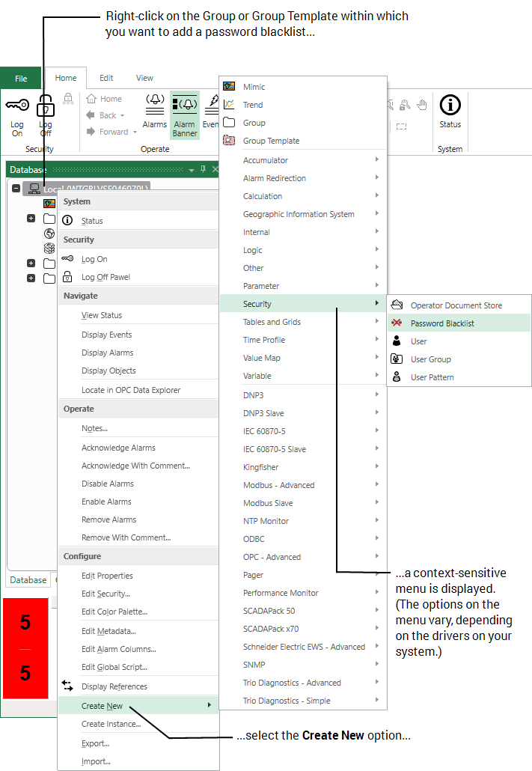Click Acknowledge Alarms in the Operate section
532x771 pixels.
(x=138, y=448)
